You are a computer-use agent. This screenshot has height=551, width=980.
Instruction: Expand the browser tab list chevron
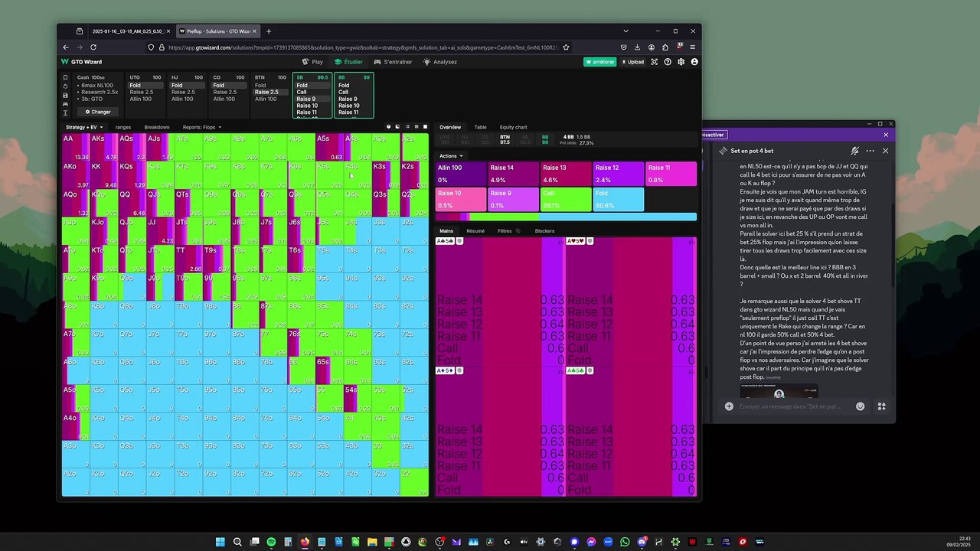626,31
